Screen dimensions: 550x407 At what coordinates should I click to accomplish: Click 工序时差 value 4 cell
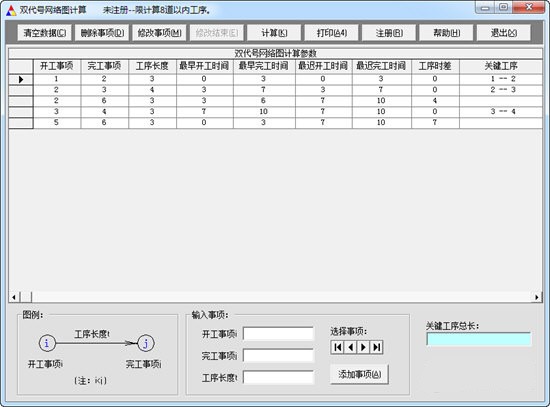point(435,101)
